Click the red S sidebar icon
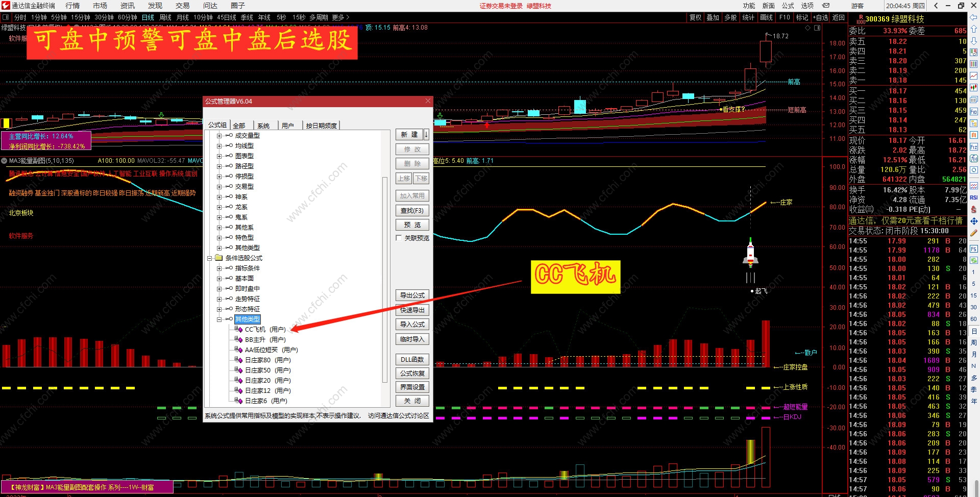Image resolution: width=980 pixels, height=497 pixels. click(x=973, y=209)
